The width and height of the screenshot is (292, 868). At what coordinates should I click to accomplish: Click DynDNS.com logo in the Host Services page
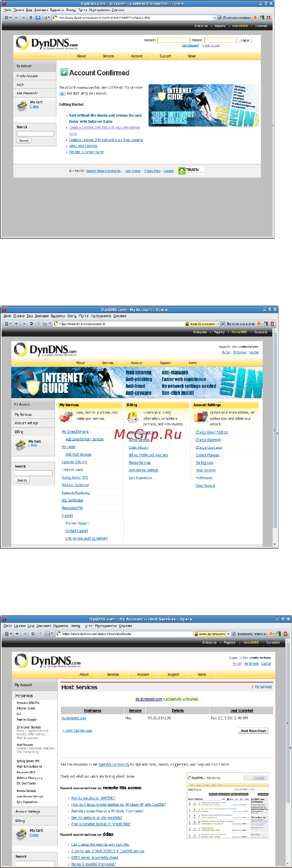click(x=48, y=661)
